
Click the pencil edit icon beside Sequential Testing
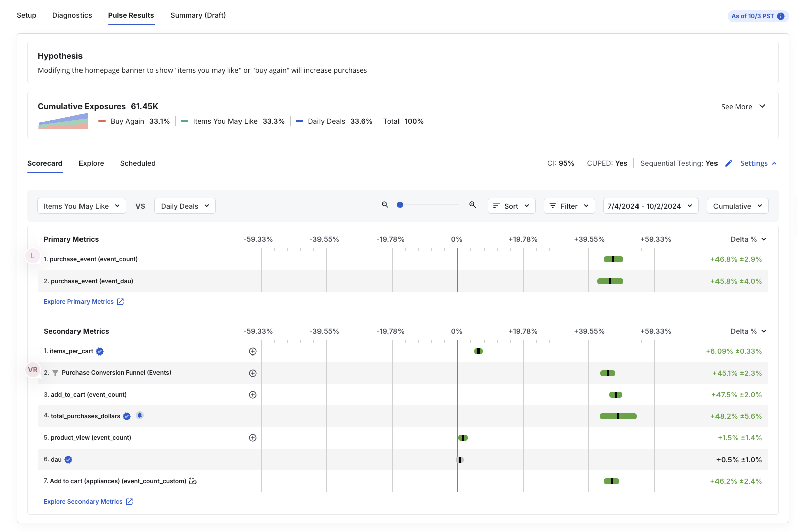click(728, 163)
